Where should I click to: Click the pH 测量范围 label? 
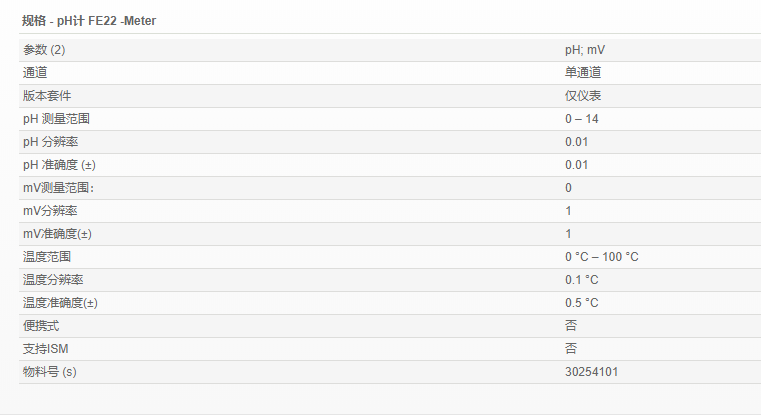(57, 119)
